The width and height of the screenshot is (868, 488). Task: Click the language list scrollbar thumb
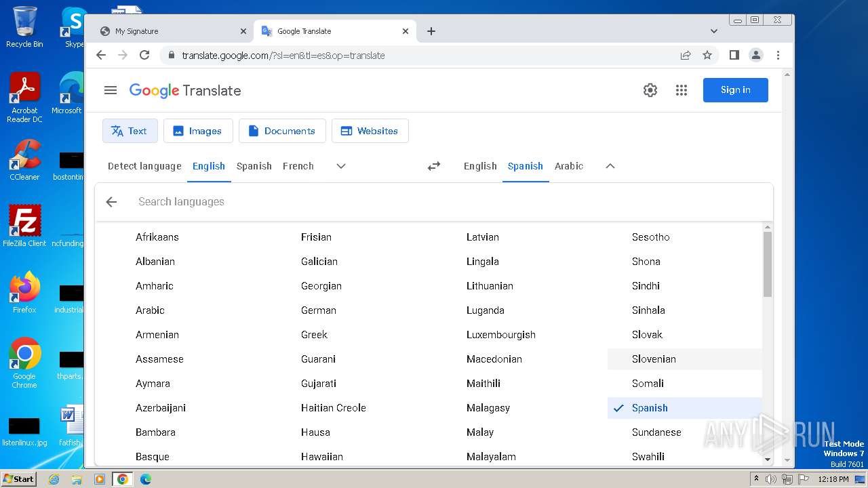pos(768,264)
